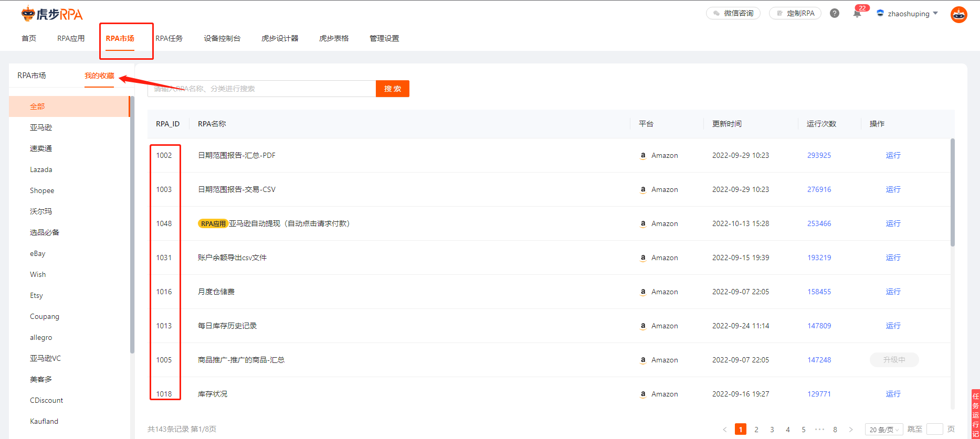Image resolution: width=980 pixels, height=439 pixels.
Task: Open the RPA任务 tab
Action: (x=169, y=38)
